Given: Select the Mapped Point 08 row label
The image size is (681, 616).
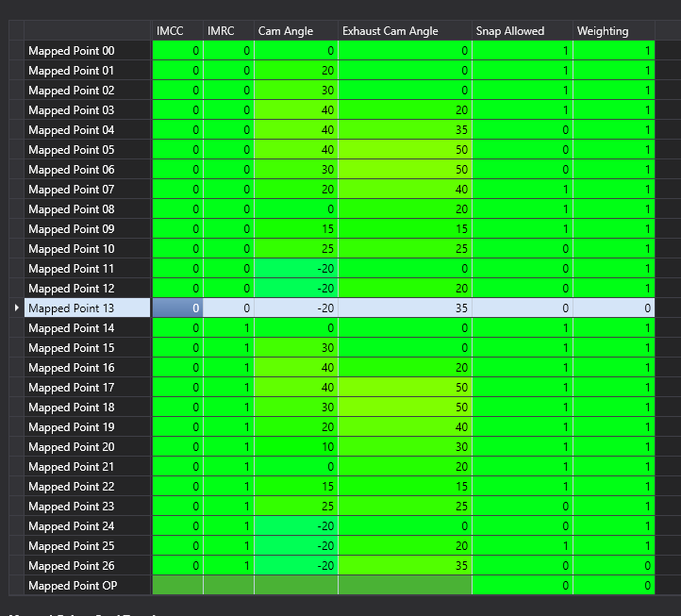Looking at the screenshot, I should click(x=88, y=209).
